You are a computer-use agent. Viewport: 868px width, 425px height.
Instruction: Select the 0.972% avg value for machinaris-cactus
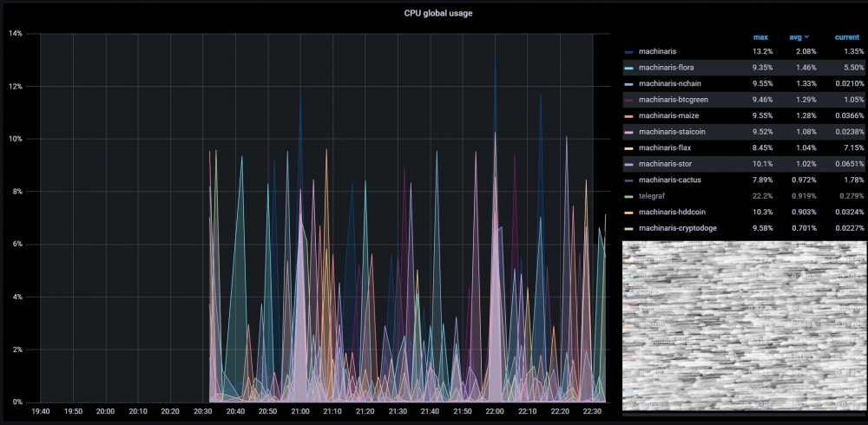tap(805, 180)
